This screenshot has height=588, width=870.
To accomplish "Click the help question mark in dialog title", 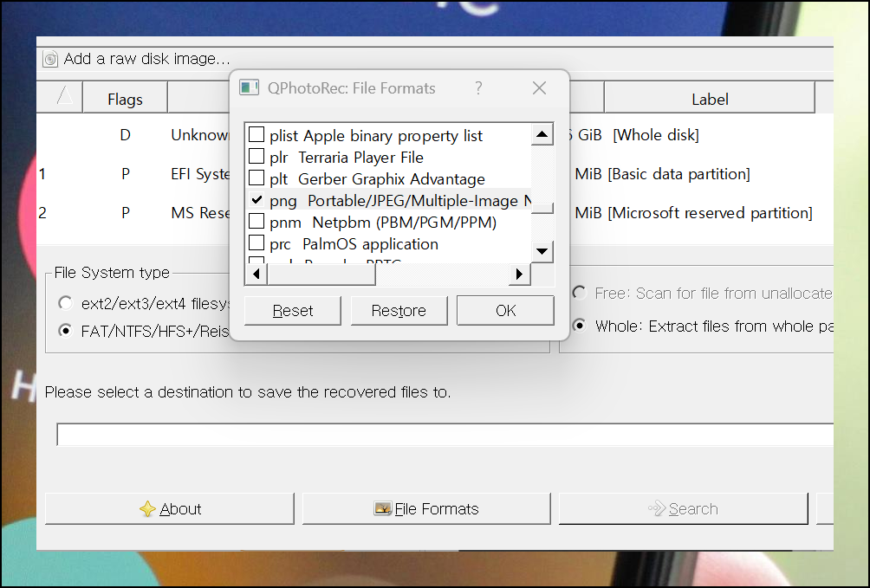I will pos(478,87).
